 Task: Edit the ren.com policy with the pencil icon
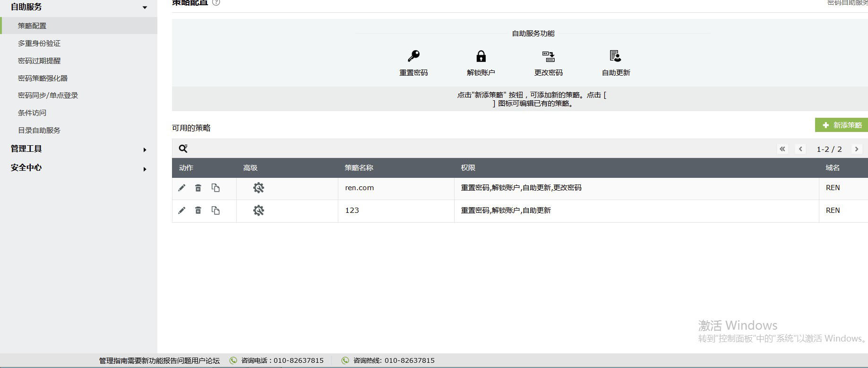click(182, 188)
